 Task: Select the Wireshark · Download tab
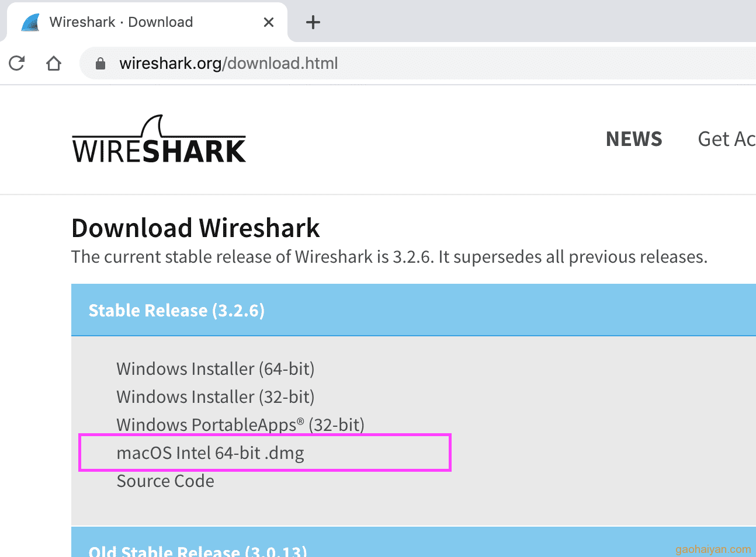147,22
